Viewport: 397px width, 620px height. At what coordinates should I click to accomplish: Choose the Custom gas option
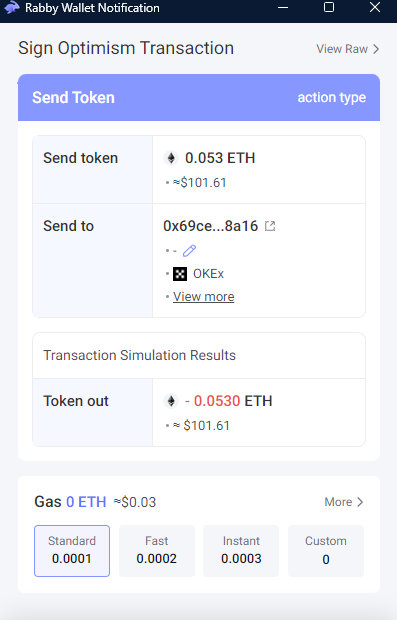[x=326, y=551]
